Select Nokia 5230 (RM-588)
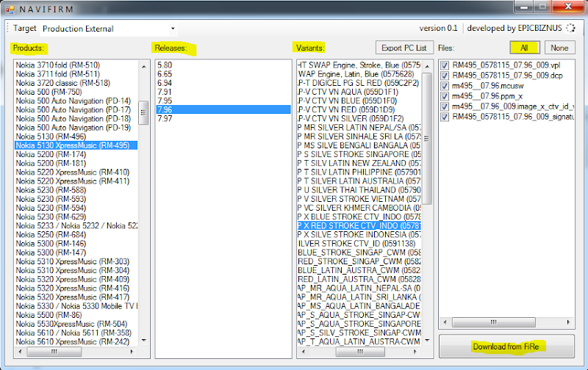588x370 pixels. (x=76, y=190)
